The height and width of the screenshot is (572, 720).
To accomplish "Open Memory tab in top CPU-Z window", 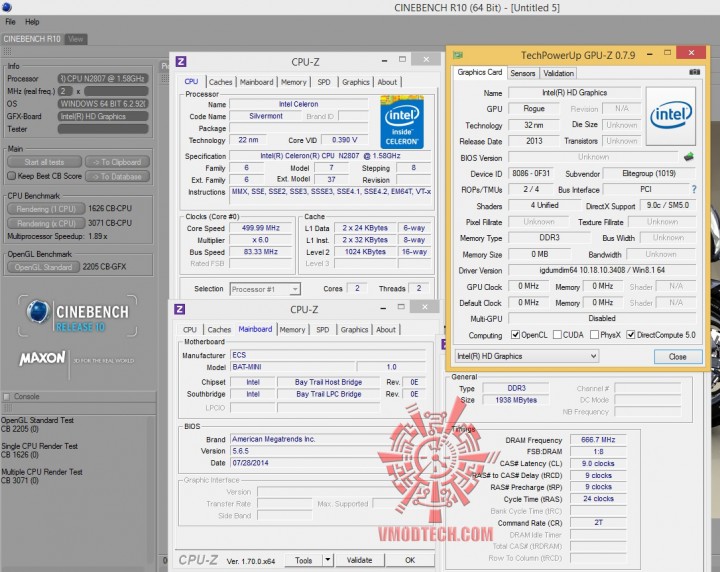I will tap(293, 82).
